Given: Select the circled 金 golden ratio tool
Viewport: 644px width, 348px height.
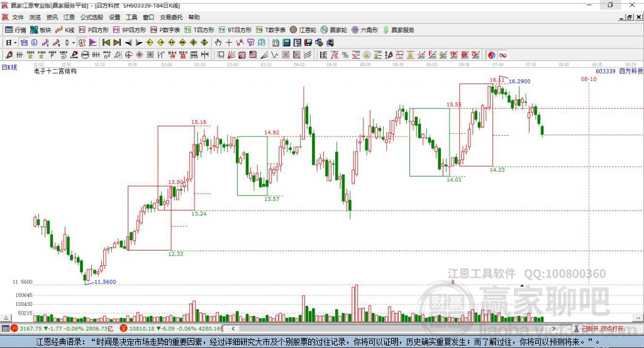Looking at the screenshot, I should 367,55.
